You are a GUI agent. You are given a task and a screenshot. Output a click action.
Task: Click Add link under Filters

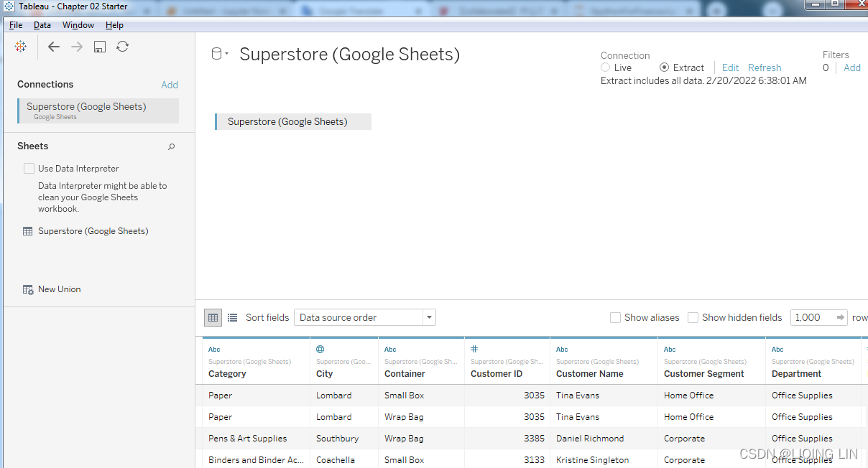[x=852, y=67]
